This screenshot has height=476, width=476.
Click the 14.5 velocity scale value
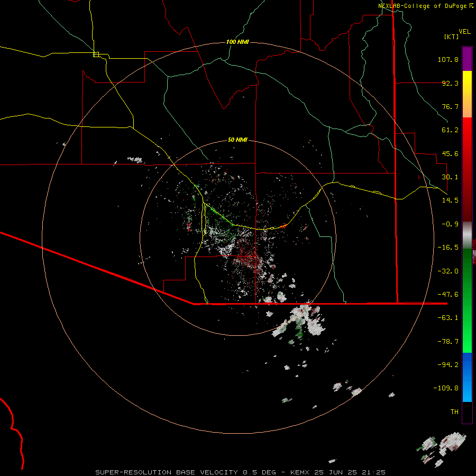tap(450, 200)
